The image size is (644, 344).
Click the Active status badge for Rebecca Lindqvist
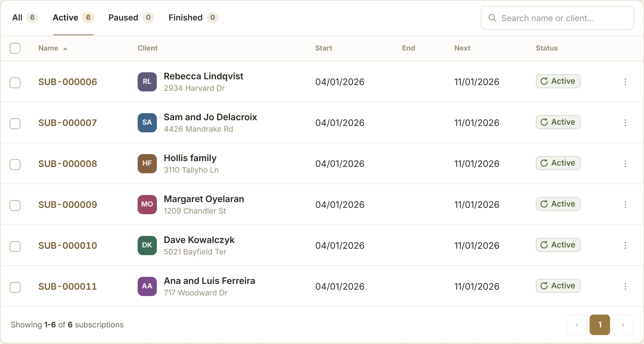point(558,81)
